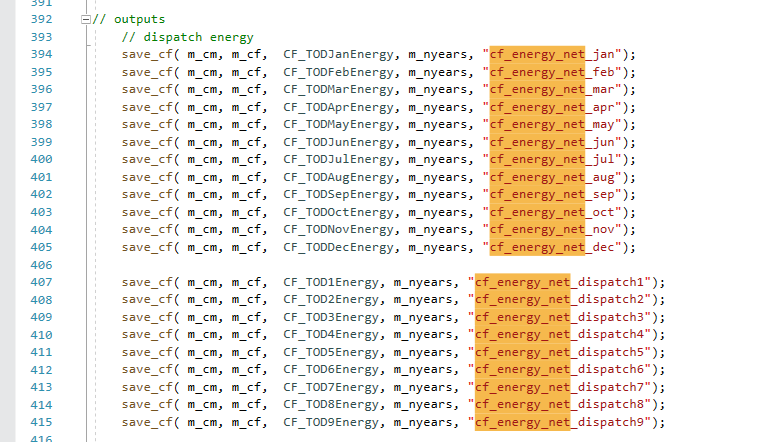Viewport: 764px width, 442px height.
Task: Click the string cf_energy_net_dispatch3
Action: point(559,317)
